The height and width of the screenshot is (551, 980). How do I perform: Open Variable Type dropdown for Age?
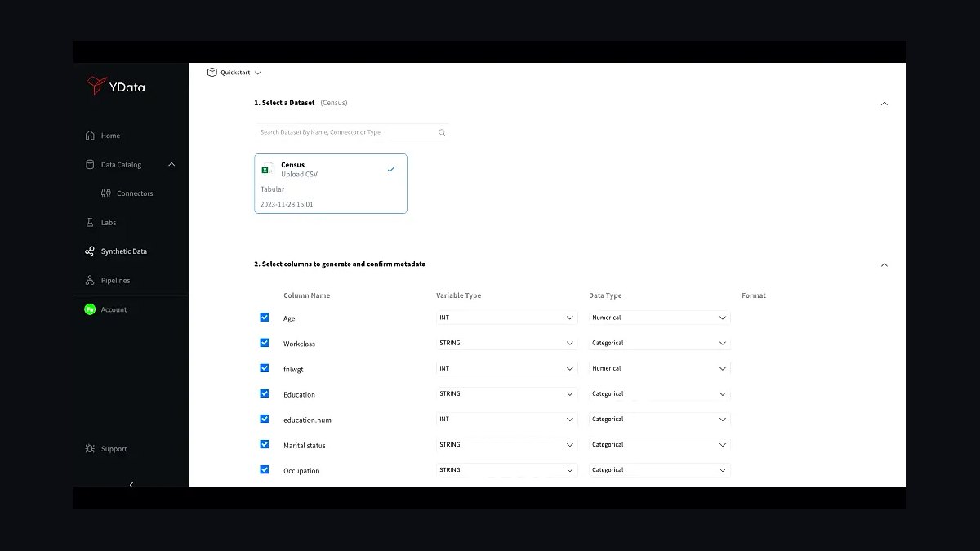tap(507, 318)
